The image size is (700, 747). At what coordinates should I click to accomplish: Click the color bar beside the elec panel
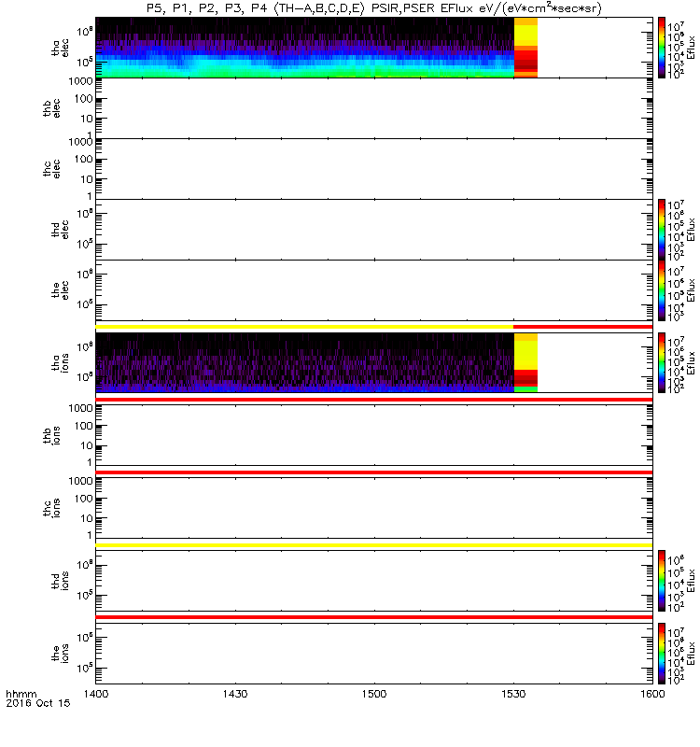coord(662,290)
